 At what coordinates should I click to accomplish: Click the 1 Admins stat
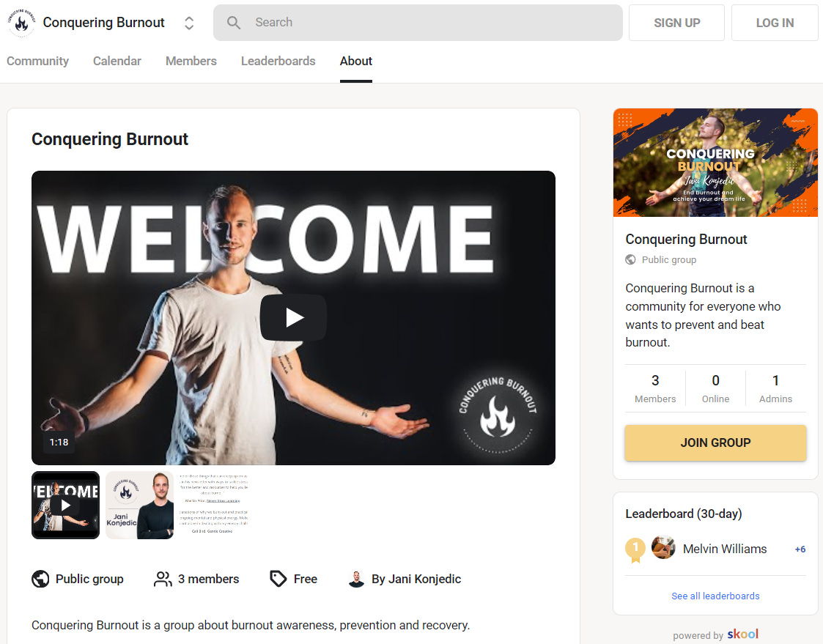coord(775,388)
